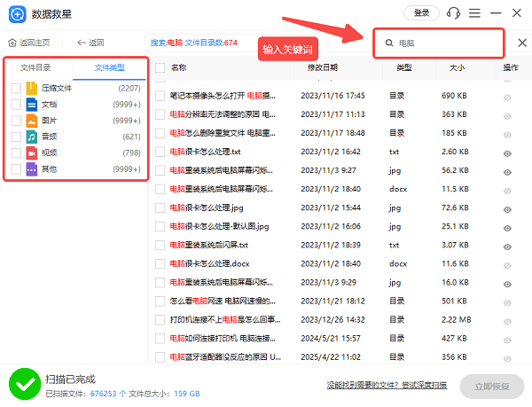This screenshot has width=532, height=407.
Task: Switch to the 文件目录 tab
Action: coord(36,67)
